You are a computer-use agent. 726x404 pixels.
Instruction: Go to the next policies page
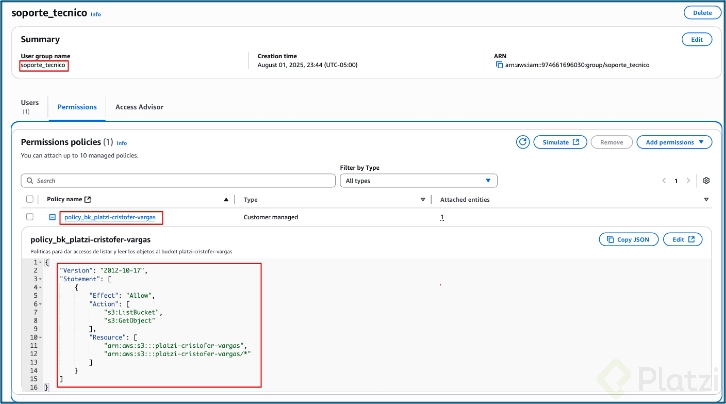(688, 180)
